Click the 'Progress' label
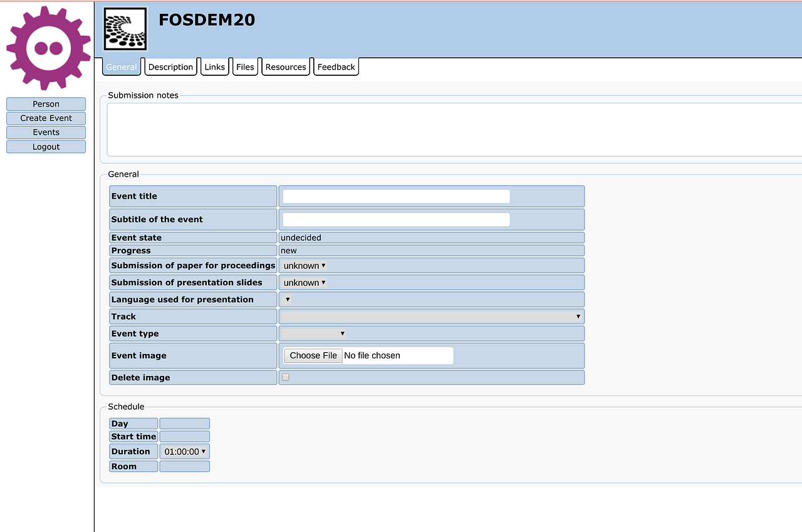Image resolution: width=802 pixels, height=532 pixels. [131, 251]
